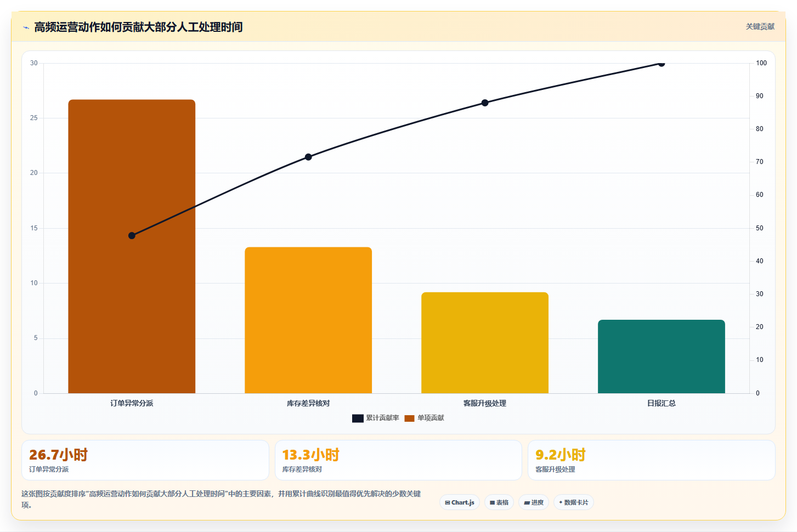Viewport: 797px width, 532px height.
Task: Select the 日报汇总 teal bar
Action: coord(662,356)
